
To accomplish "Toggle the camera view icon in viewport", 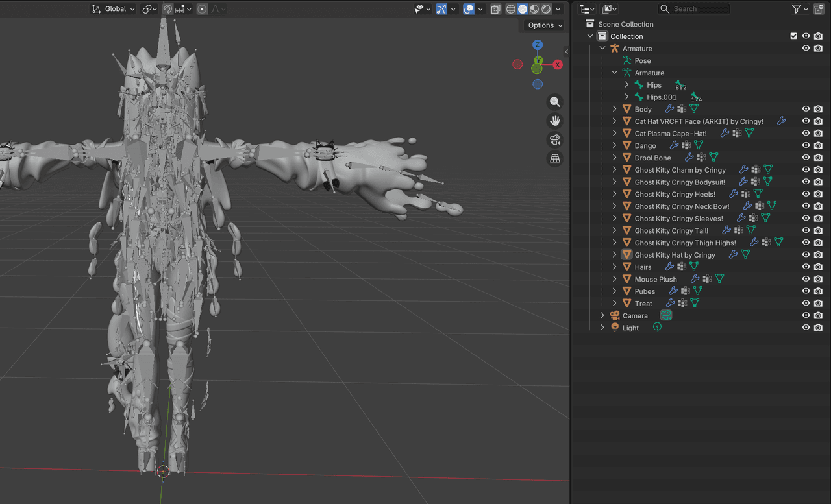I will point(555,139).
